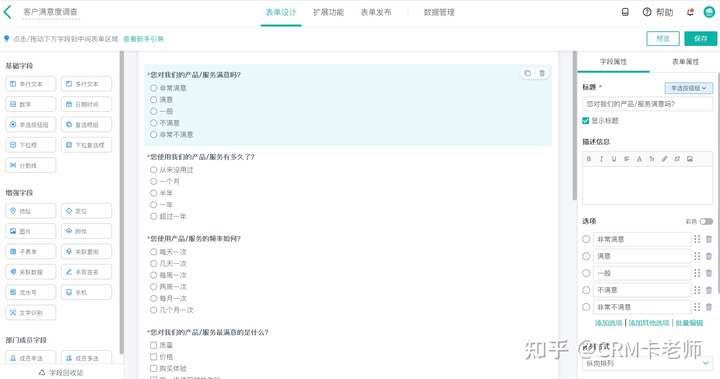Open the notification bell

click(x=690, y=12)
